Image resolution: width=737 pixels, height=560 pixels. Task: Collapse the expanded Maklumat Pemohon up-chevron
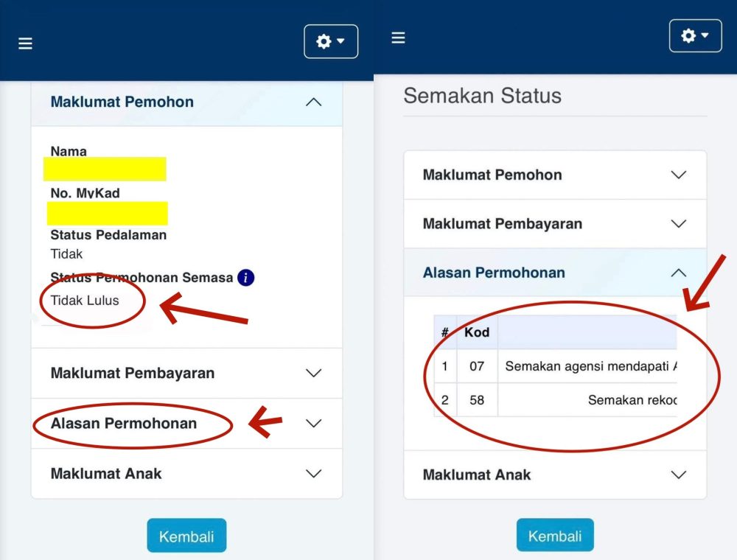point(313,102)
